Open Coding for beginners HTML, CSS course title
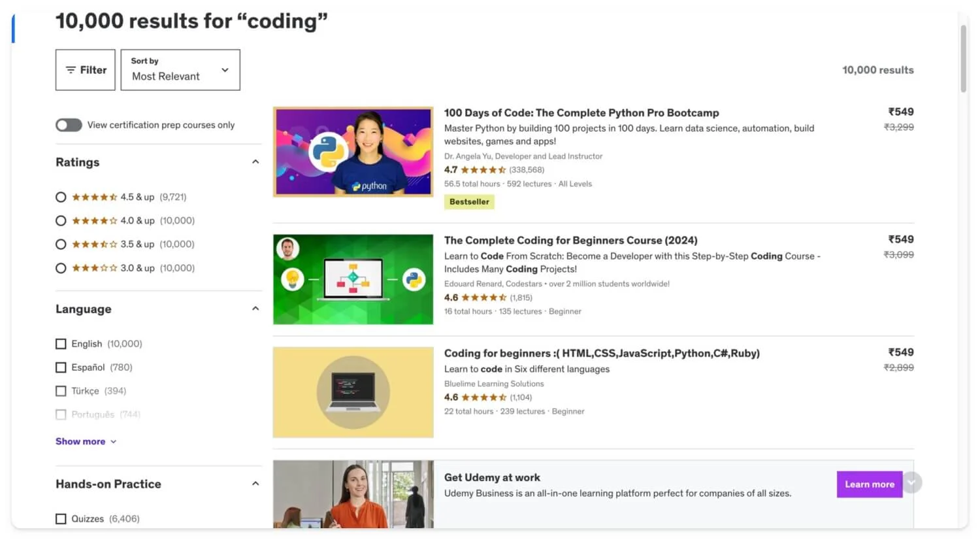 [602, 354]
